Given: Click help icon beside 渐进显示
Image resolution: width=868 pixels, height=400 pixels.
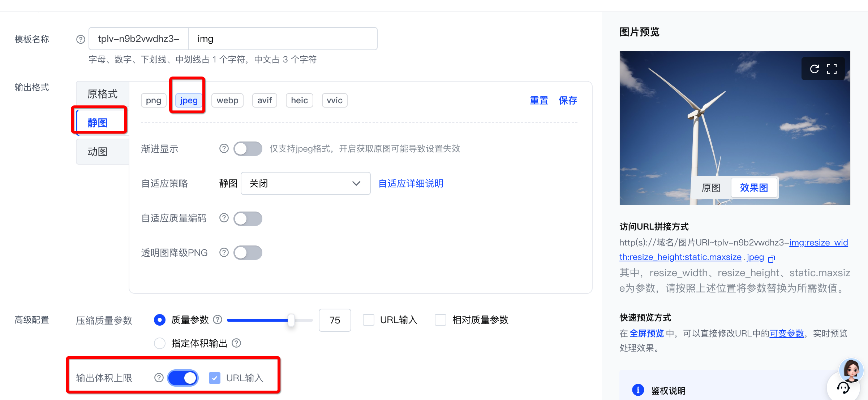Looking at the screenshot, I should pos(224,148).
